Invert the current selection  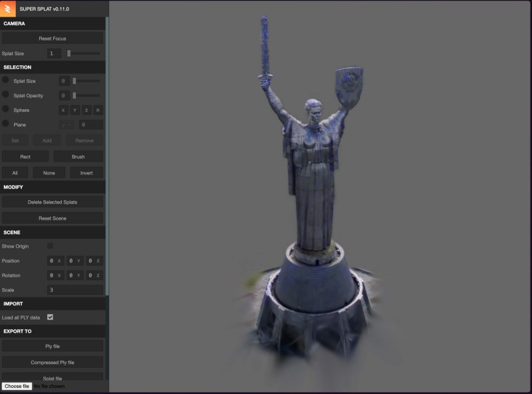pyautogui.click(x=86, y=173)
